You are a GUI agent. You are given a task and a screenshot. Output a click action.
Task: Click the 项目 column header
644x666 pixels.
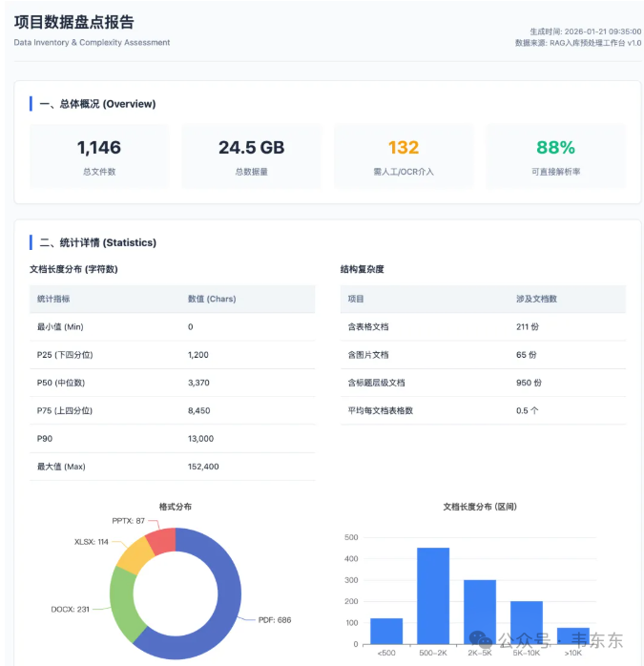(x=356, y=299)
